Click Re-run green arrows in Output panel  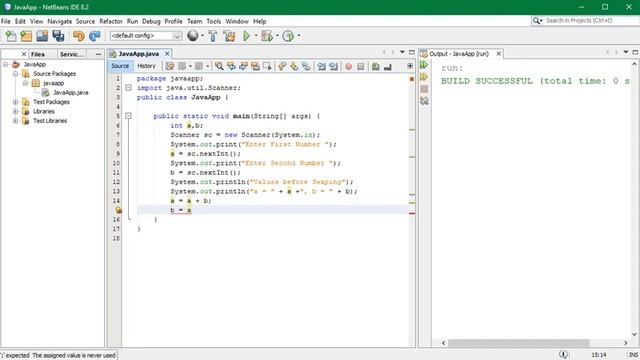point(424,64)
